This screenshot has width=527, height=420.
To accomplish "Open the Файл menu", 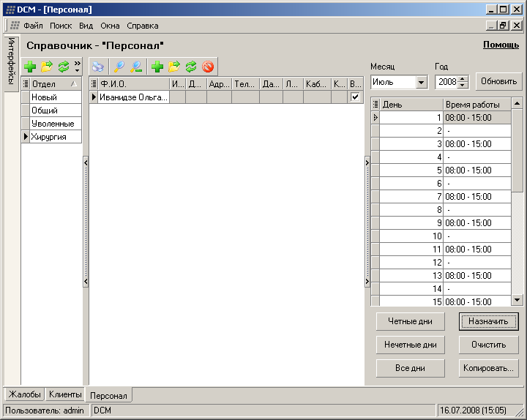I will 33,26.
